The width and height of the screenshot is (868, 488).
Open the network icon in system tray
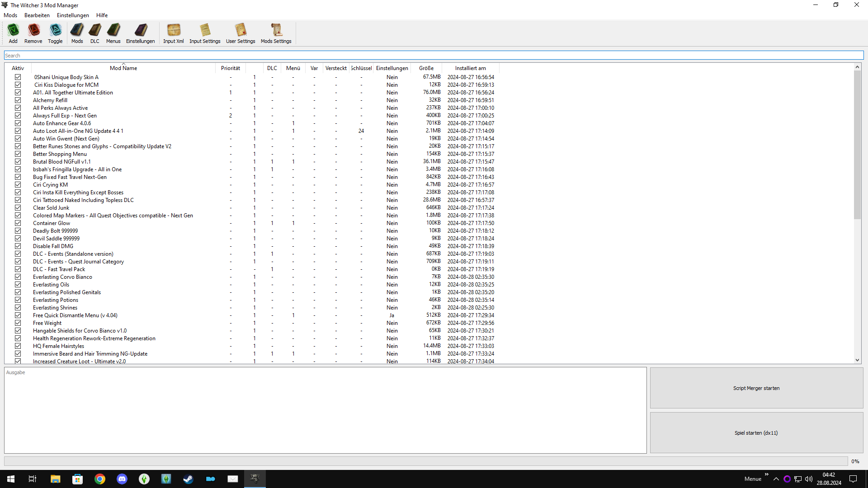tap(798, 479)
